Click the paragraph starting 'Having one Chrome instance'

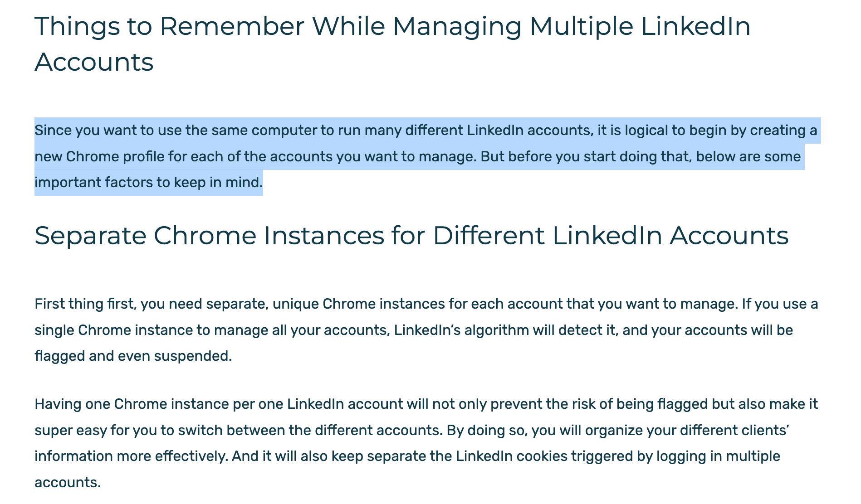pos(426,442)
